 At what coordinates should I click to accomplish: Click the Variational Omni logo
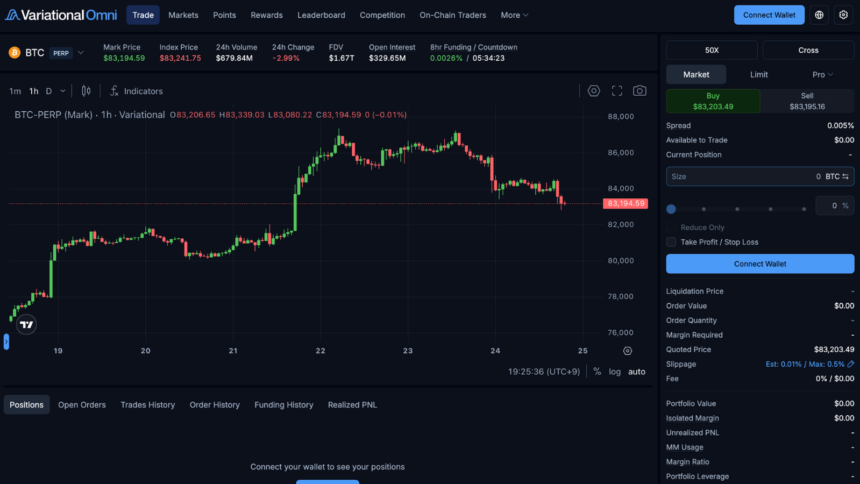[x=61, y=15]
